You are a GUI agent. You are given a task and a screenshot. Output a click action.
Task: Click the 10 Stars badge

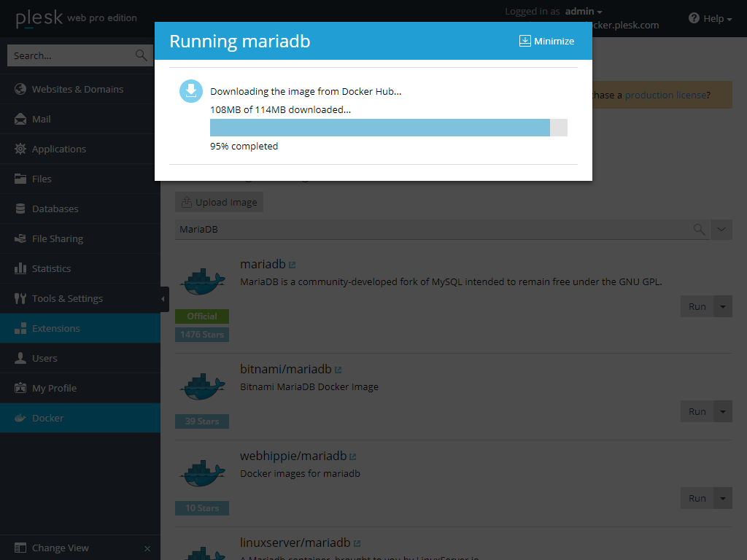202,508
